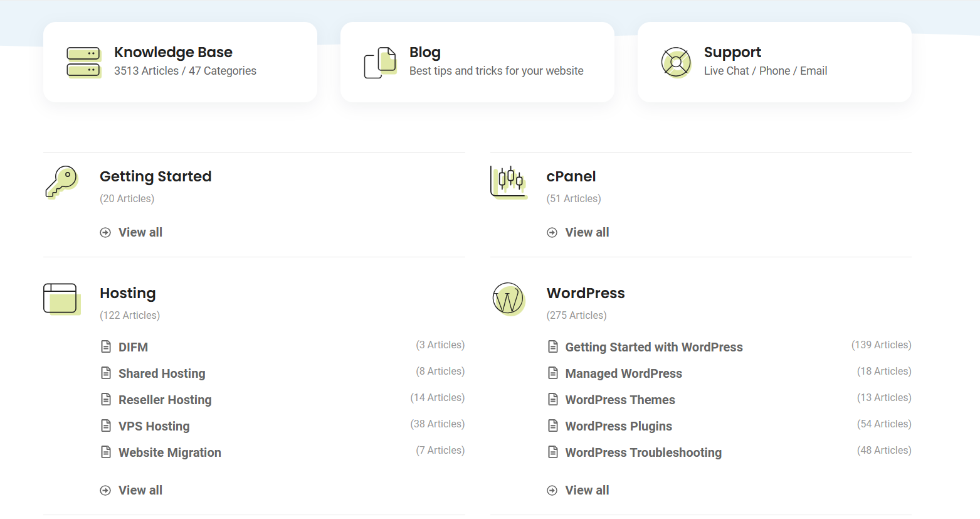Click the '(51 Articles)' count under cPanel
The image size is (980, 519).
pyautogui.click(x=574, y=198)
